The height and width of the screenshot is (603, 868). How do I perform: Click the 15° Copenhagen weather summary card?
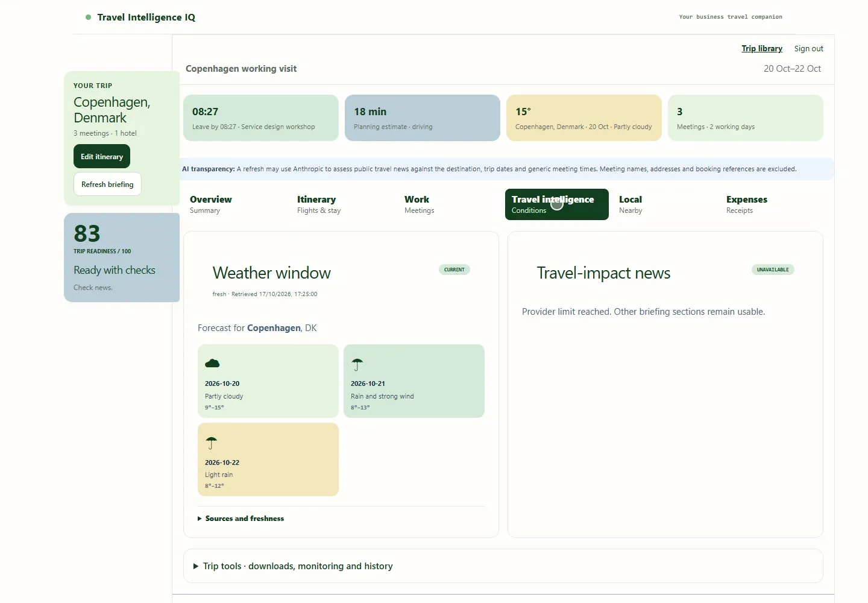[x=584, y=118]
